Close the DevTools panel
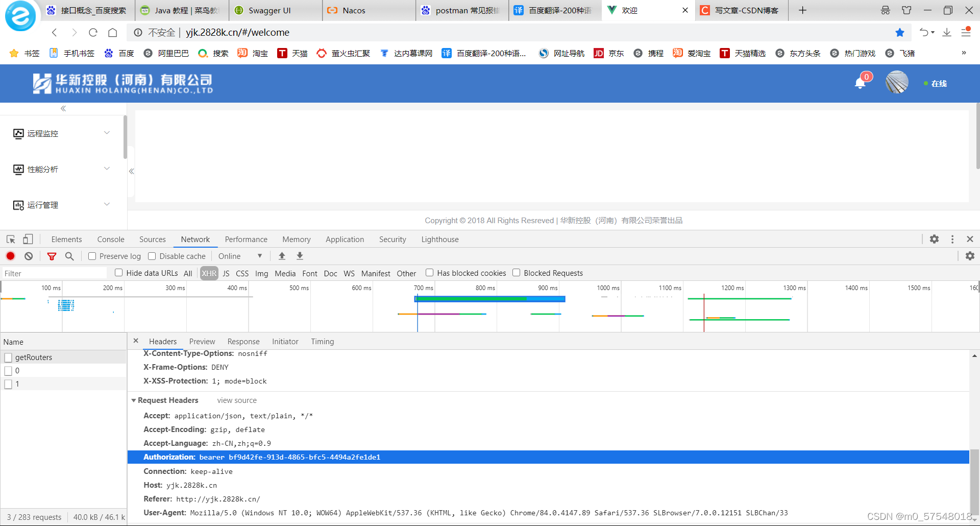 [970, 239]
